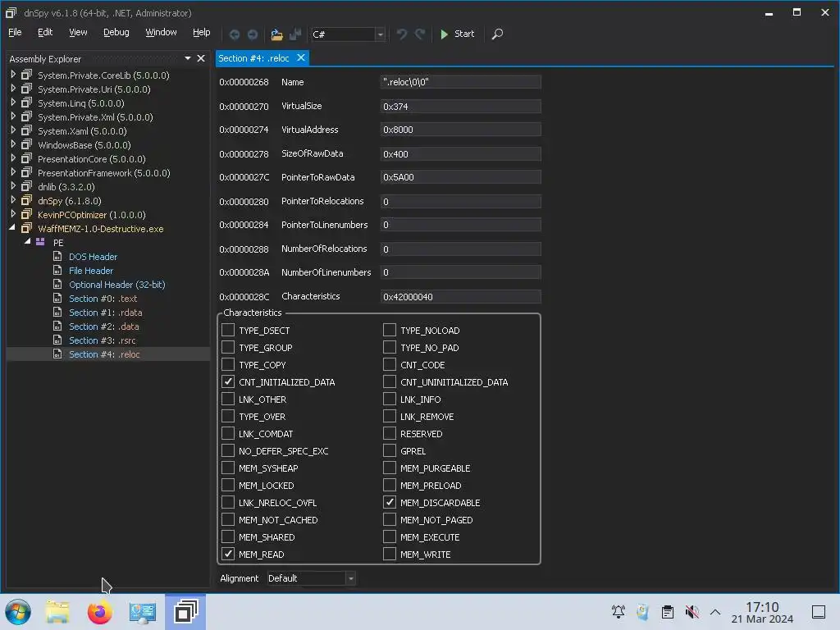
Task: Expand the System.Linq node
Action: [13, 103]
